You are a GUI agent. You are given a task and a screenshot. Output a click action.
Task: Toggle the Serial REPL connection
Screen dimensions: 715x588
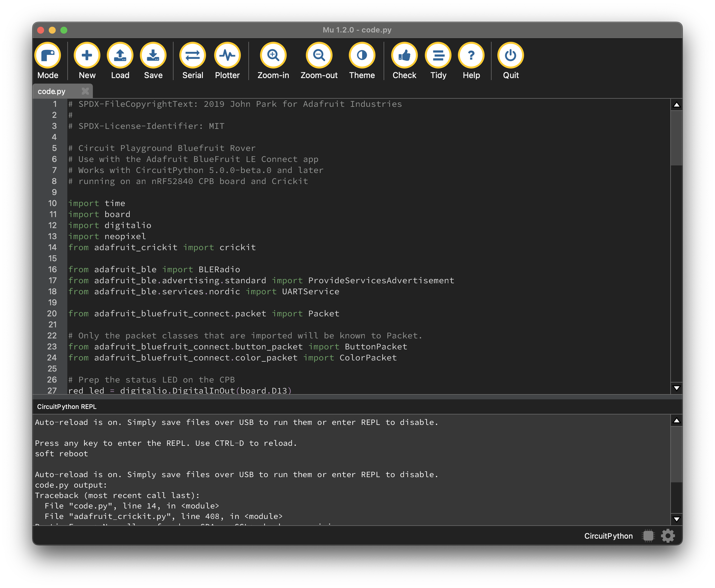pyautogui.click(x=193, y=55)
